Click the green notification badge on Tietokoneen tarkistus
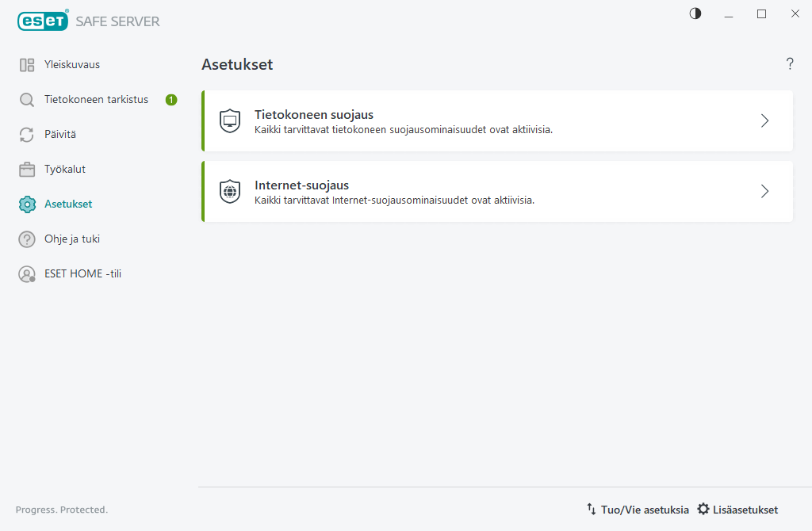The height and width of the screenshot is (531, 812). (171, 100)
